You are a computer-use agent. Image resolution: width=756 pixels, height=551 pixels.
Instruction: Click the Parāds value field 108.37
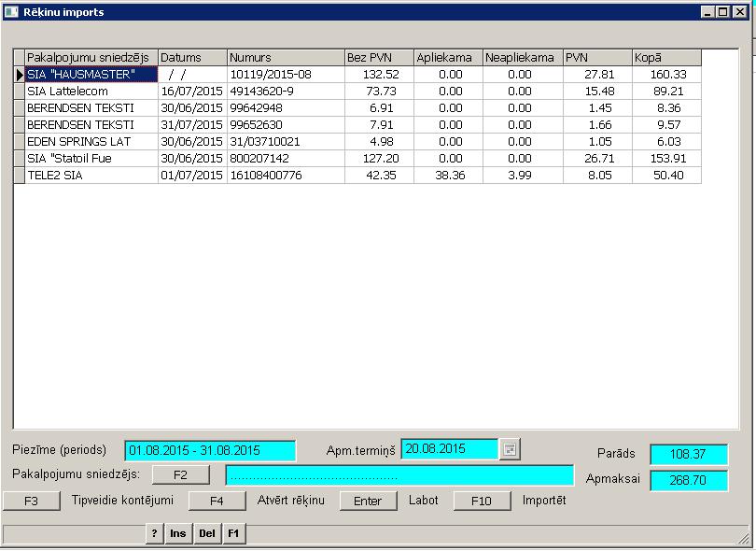coord(689,454)
